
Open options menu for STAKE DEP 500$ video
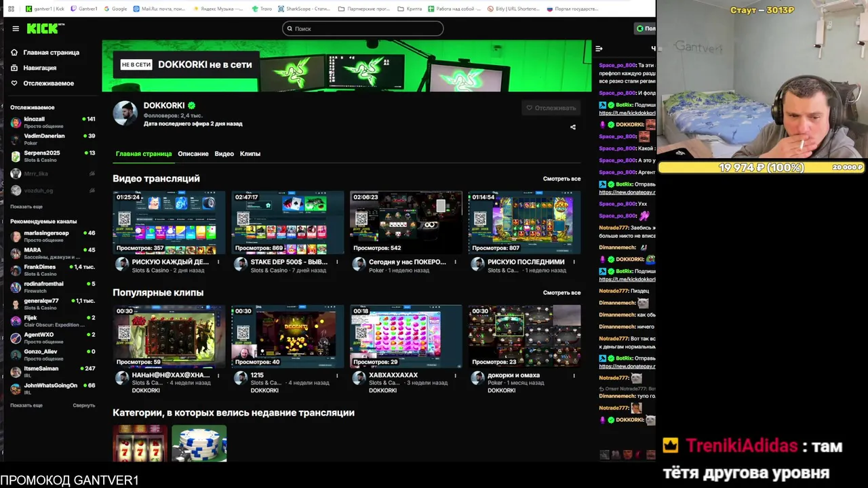click(x=337, y=262)
